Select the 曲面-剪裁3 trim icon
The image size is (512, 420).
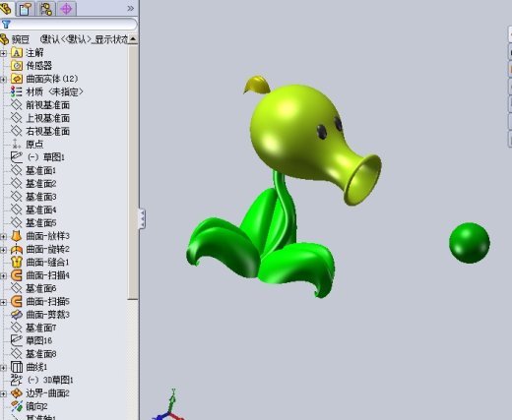pyautogui.click(x=17, y=315)
